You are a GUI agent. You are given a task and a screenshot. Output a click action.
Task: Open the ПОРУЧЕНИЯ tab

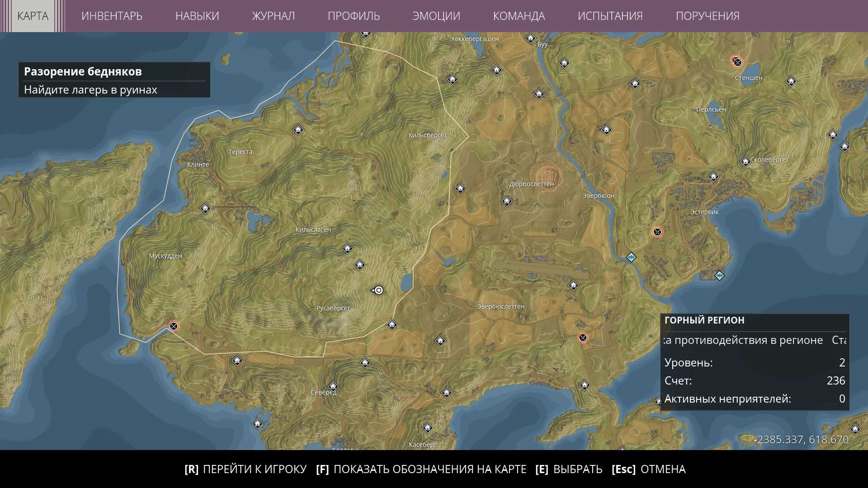pyautogui.click(x=708, y=16)
